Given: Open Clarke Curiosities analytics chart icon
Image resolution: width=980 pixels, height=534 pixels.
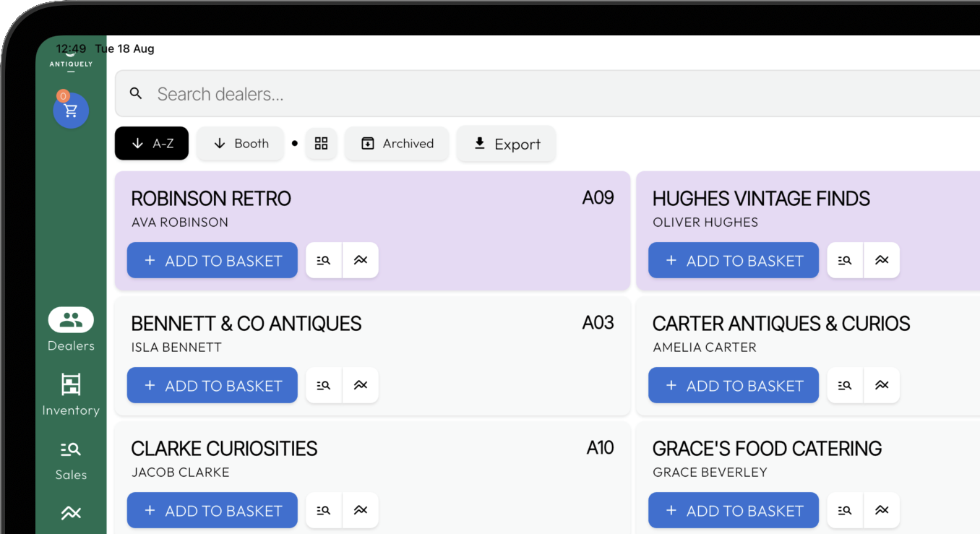Looking at the screenshot, I should [361, 510].
